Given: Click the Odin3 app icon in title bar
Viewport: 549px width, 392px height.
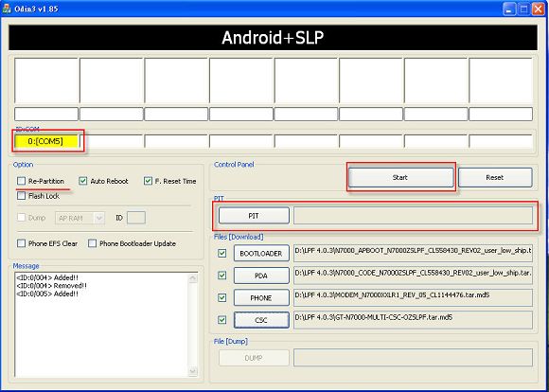Looking at the screenshot, I should [x=7, y=9].
